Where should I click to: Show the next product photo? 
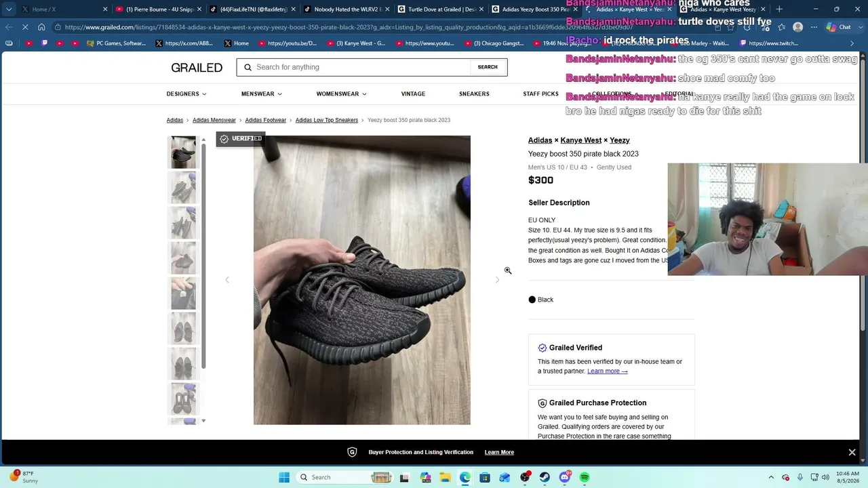[x=497, y=280]
